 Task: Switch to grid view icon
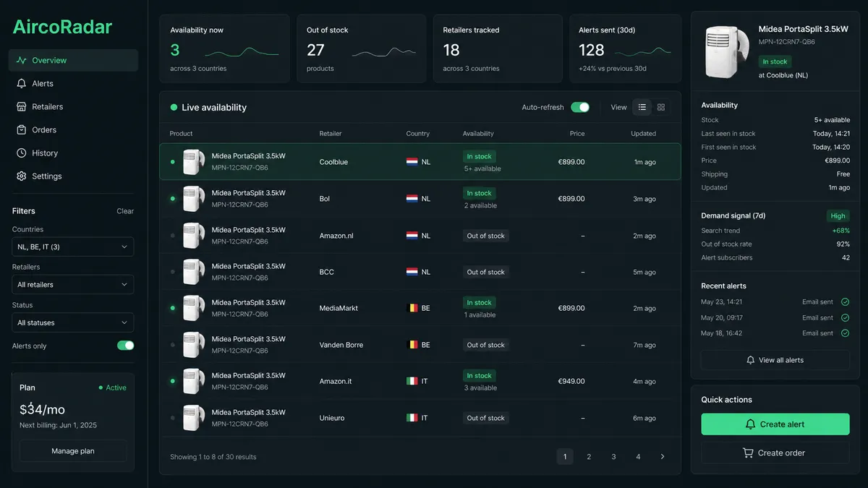tap(661, 107)
